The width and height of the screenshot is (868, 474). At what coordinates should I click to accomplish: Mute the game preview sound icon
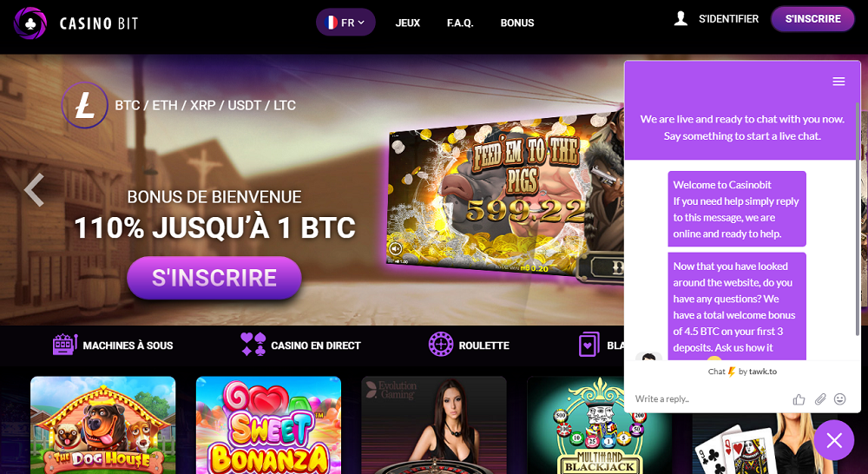[x=395, y=248]
